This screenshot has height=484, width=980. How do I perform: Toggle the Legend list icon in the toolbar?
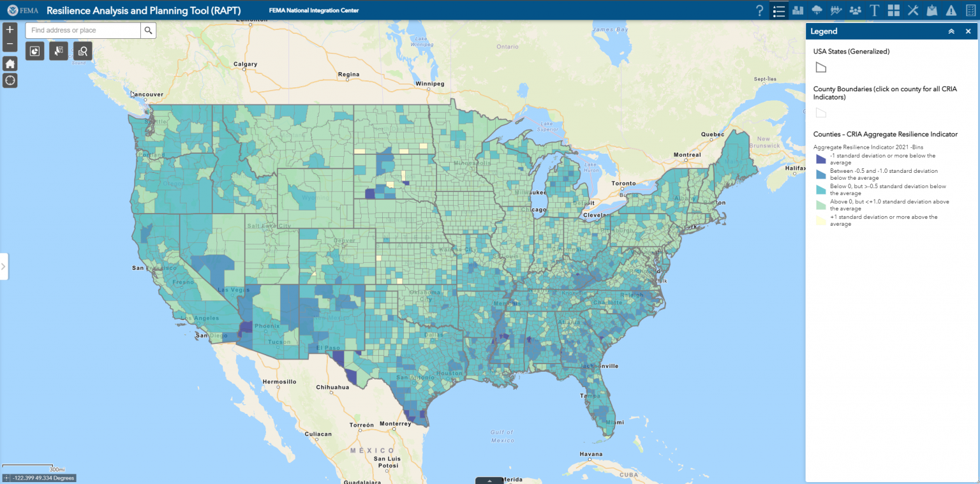(778, 10)
